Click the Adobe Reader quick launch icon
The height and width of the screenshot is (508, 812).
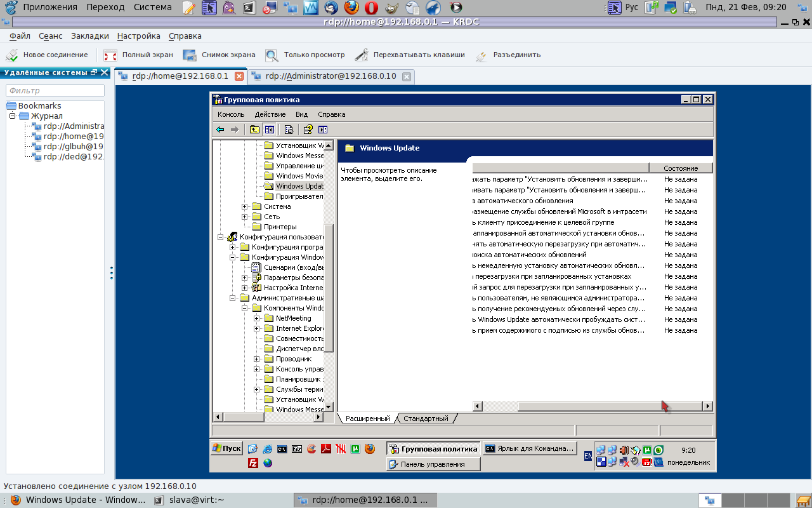[326, 449]
